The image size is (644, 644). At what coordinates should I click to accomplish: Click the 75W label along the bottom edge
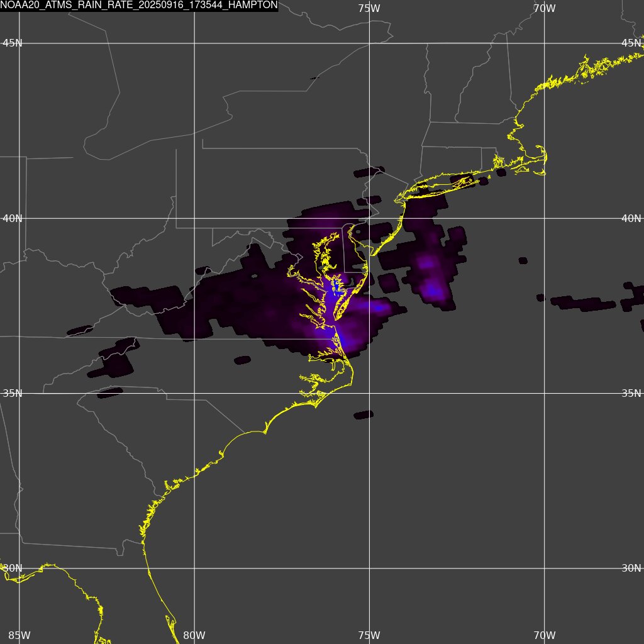[x=369, y=635]
